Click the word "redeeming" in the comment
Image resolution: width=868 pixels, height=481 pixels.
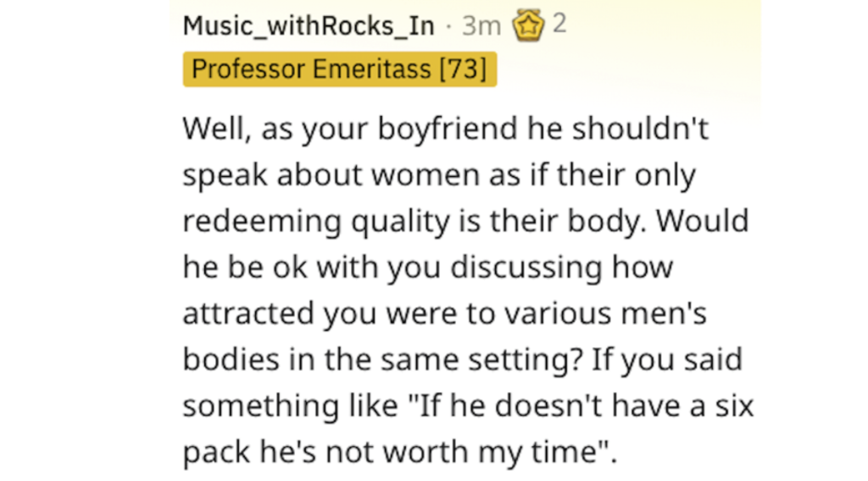(x=262, y=222)
